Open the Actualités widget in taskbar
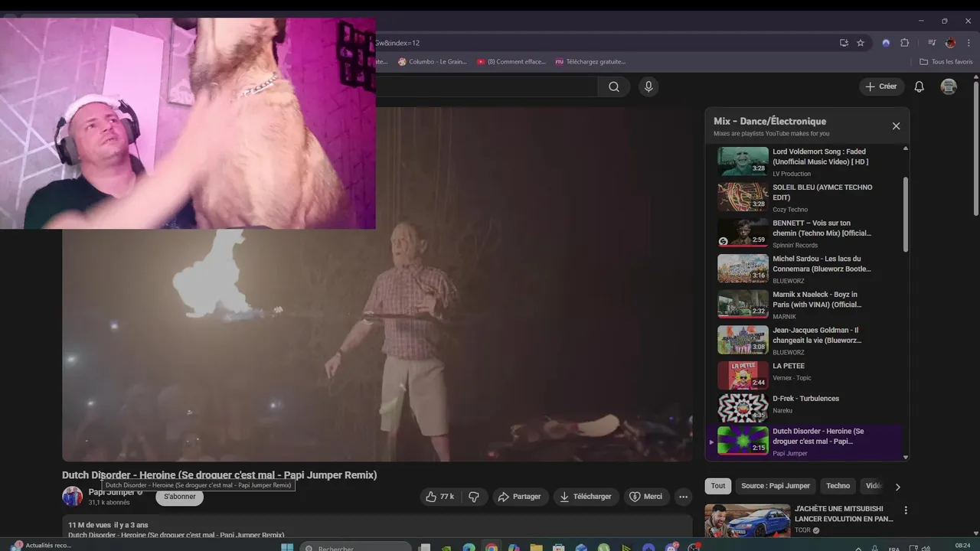This screenshot has height=551, width=980. tap(42, 546)
